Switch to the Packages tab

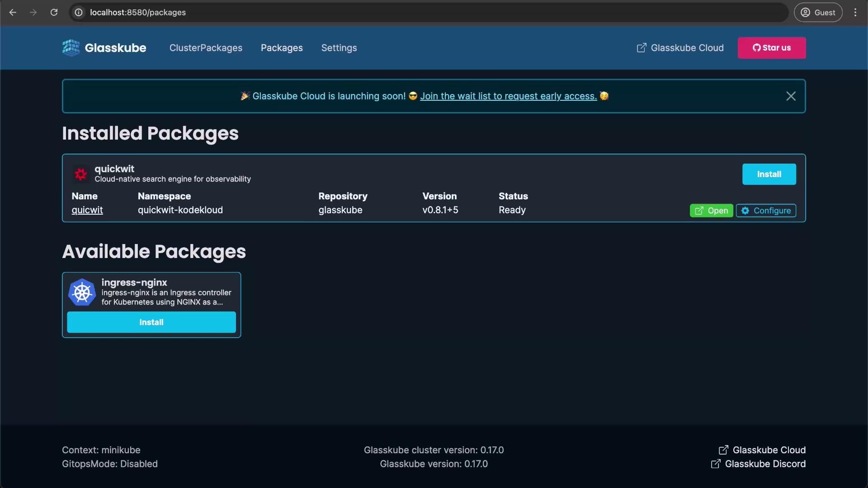[282, 48]
